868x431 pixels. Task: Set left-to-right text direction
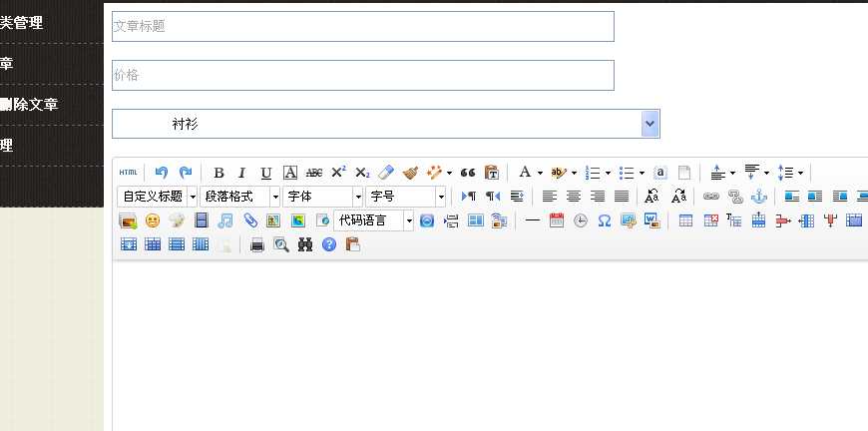click(468, 197)
